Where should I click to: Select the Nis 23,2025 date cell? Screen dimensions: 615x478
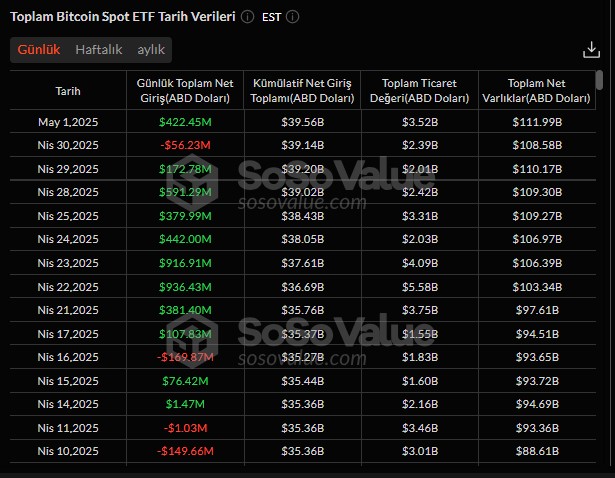click(x=68, y=263)
